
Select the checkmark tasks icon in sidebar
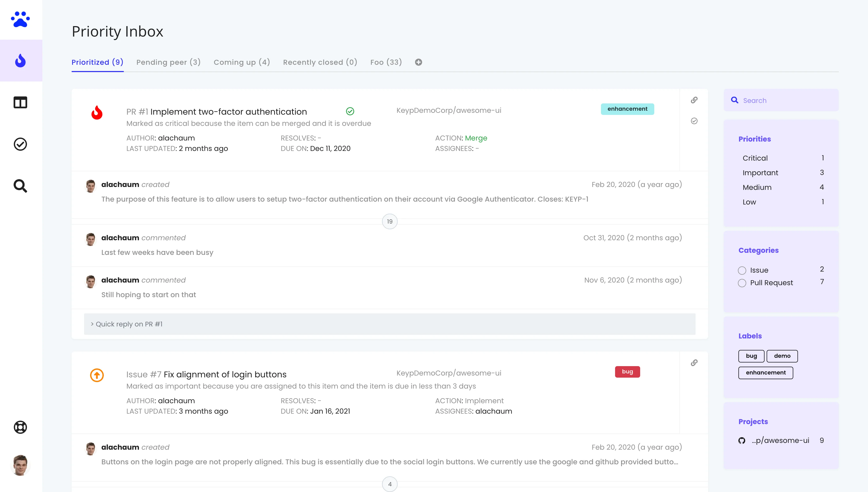coord(20,144)
